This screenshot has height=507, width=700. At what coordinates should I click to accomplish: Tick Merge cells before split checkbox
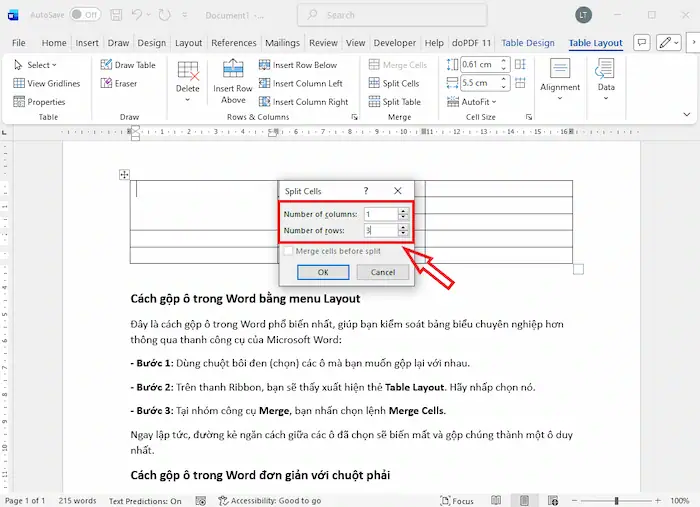click(288, 251)
